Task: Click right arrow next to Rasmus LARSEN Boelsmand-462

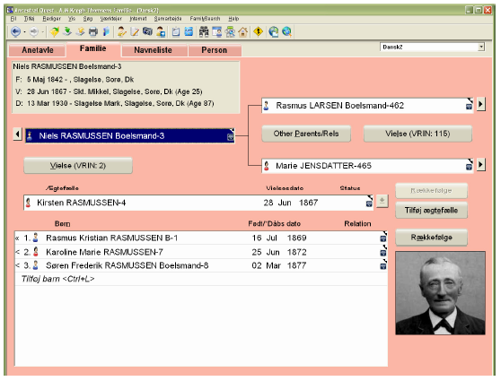Action: 480,104
